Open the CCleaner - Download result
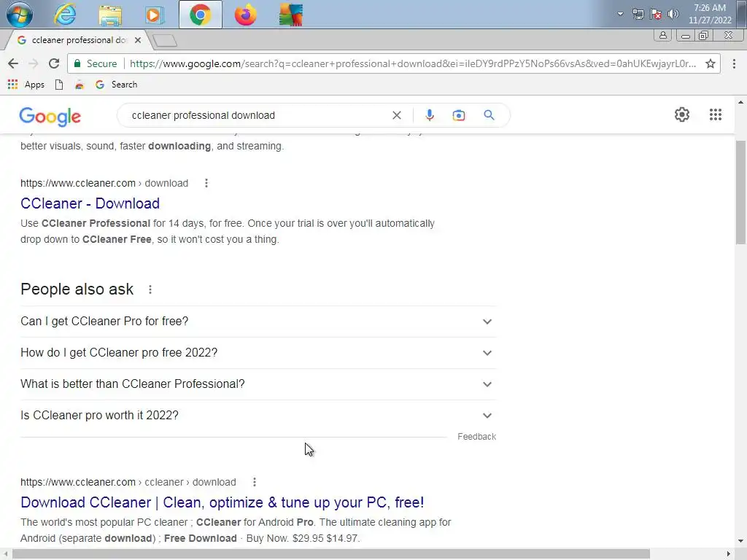747x560 pixels. tap(90, 203)
